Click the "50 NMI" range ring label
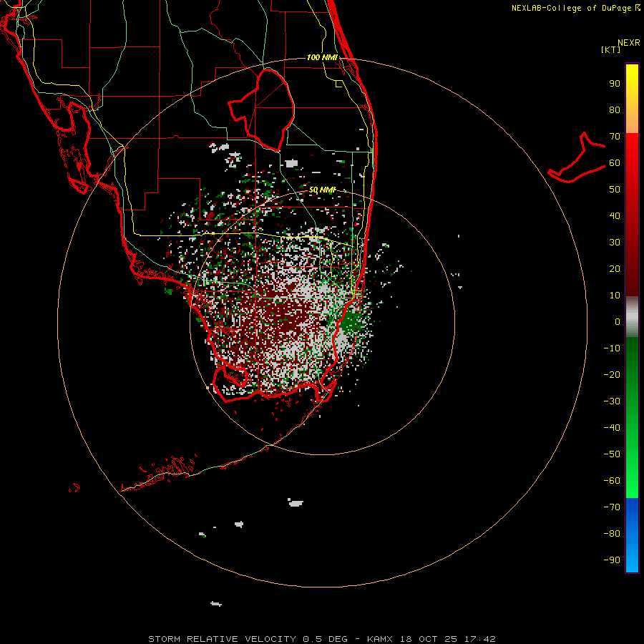The height and width of the screenshot is (644, 644). pos(323,190)
